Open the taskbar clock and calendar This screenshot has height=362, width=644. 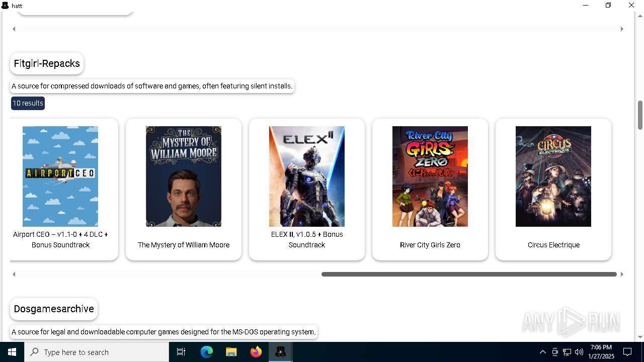tap(601, 352)
